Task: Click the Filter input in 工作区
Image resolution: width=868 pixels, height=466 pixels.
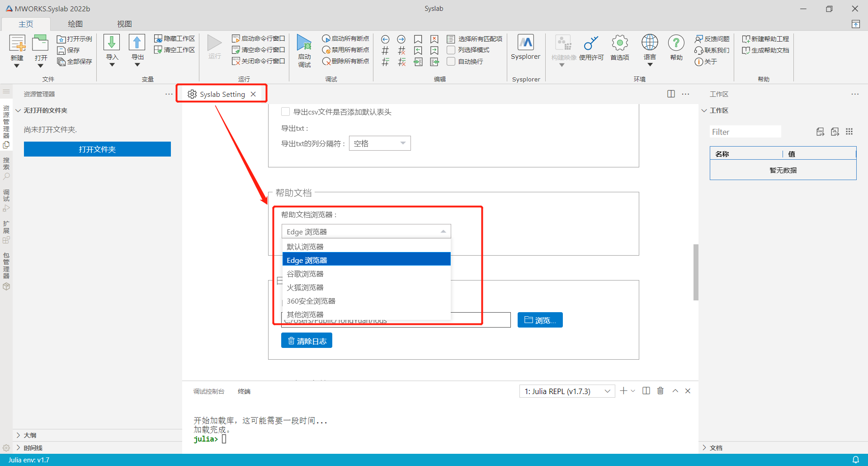Action: (x=745, y=132)
